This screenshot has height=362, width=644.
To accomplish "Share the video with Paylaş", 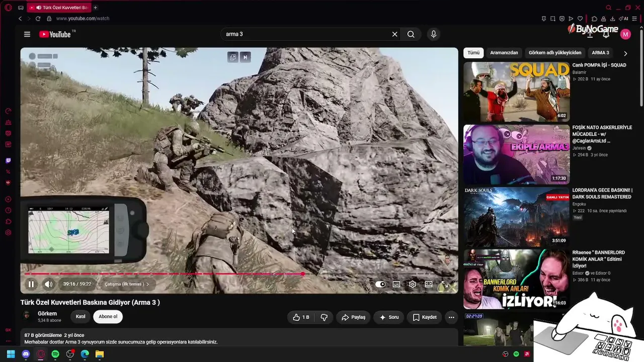I will pyautogui.click(x=353, y=317).
